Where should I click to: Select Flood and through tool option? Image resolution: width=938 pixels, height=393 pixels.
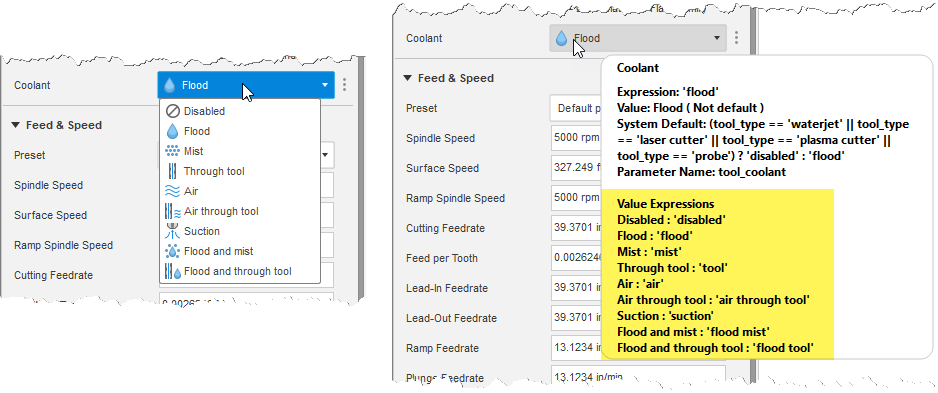[x=240, y=271]
